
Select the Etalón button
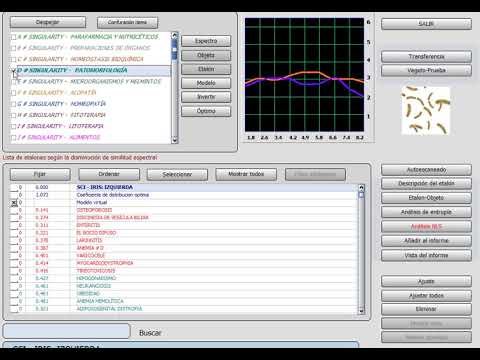(x=206, y=69)
